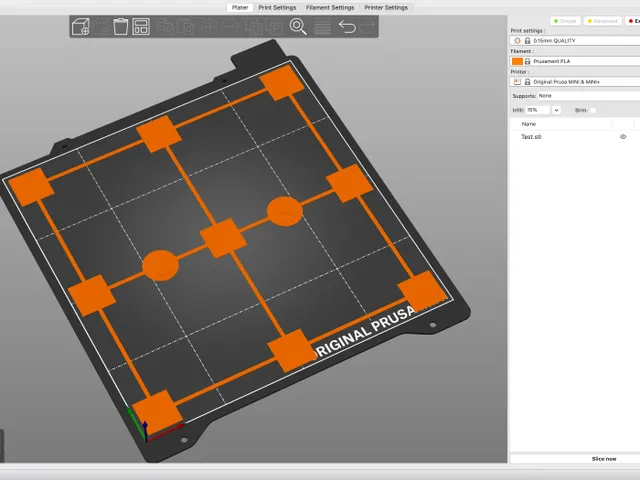
Task: Toggle visibility eye for Test.stl
Action: click(x=623, y=137)
